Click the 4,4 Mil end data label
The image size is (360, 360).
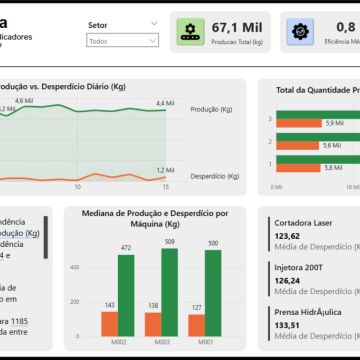click(165, 104)
